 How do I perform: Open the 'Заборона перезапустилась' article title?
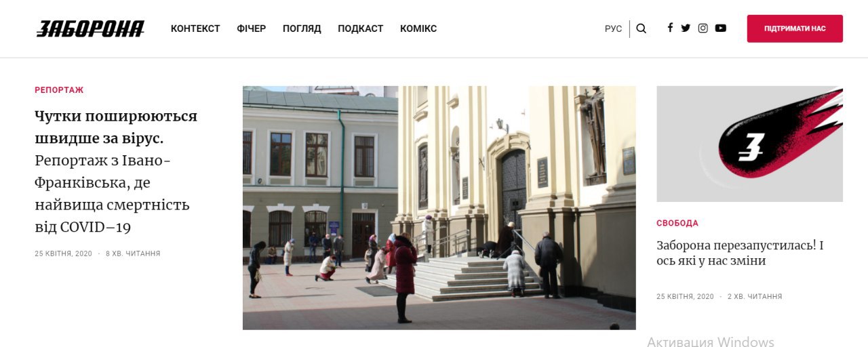tap(740, 253)
